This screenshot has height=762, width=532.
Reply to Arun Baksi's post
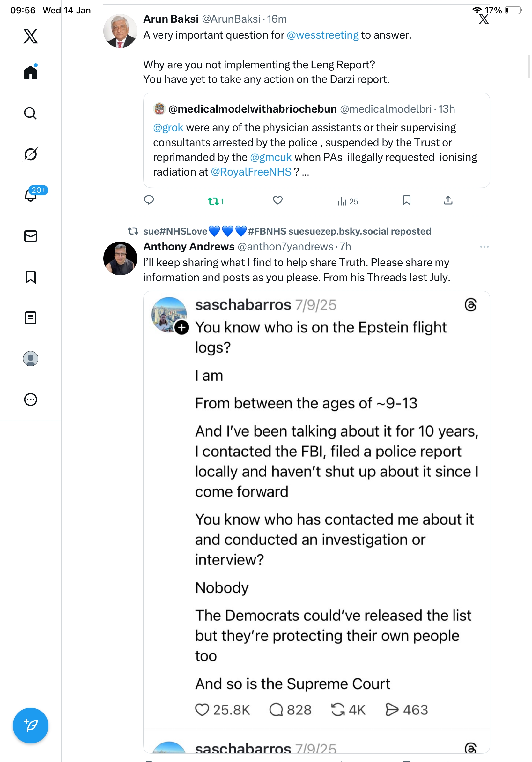[x=149, y=200]
